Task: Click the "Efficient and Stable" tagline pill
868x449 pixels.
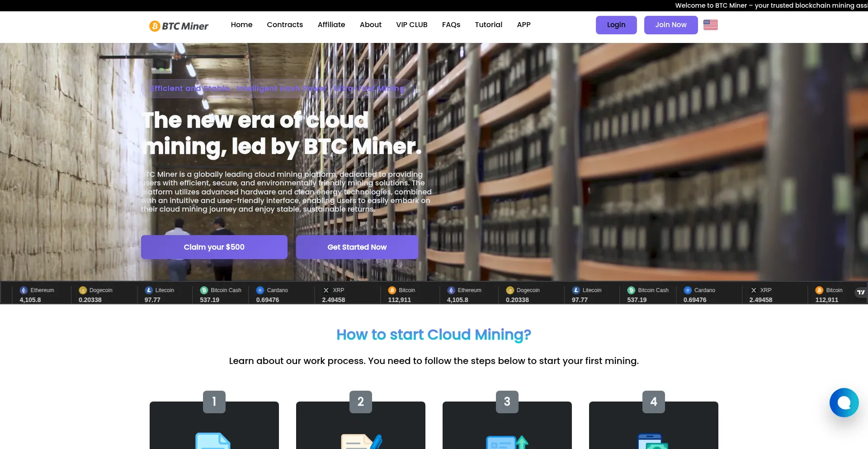Action: coord(278,89)
